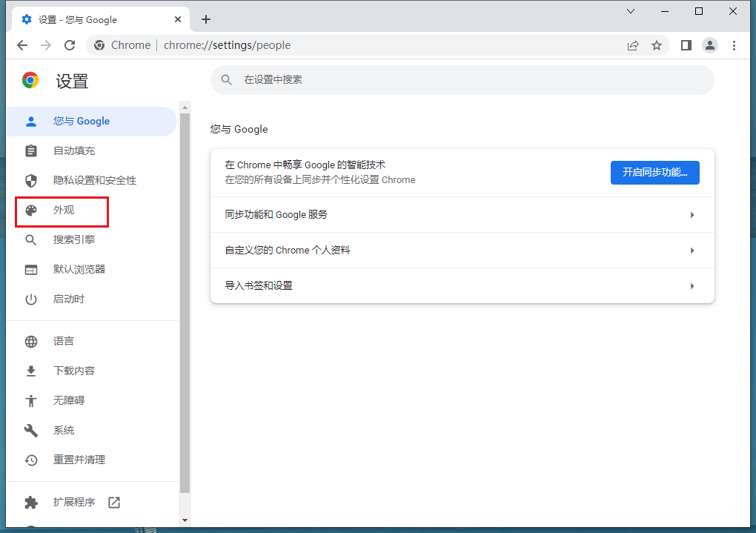Click the 设置 heading text
Image resolution: width=756 pixels, height=533 pixels.
72,81
